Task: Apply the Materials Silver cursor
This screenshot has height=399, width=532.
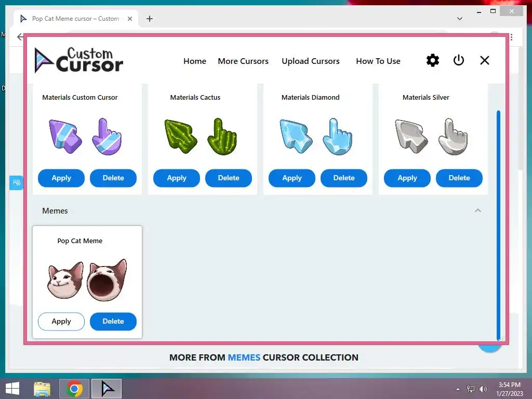Action: (407, 178)
